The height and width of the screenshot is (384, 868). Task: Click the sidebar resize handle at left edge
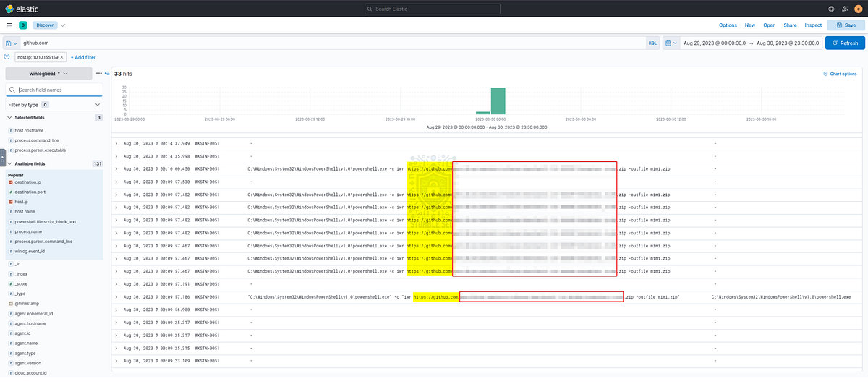pyautogui.click(x=2, y=157)
